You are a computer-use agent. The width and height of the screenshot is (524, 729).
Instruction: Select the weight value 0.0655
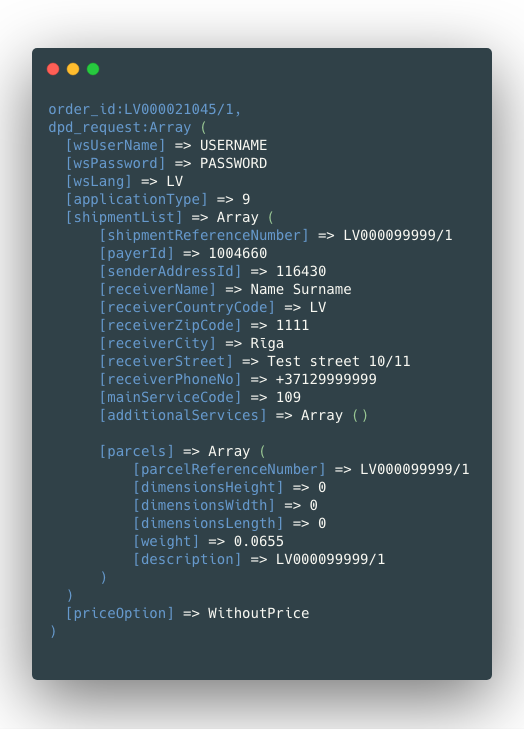(x=259, y=541)
